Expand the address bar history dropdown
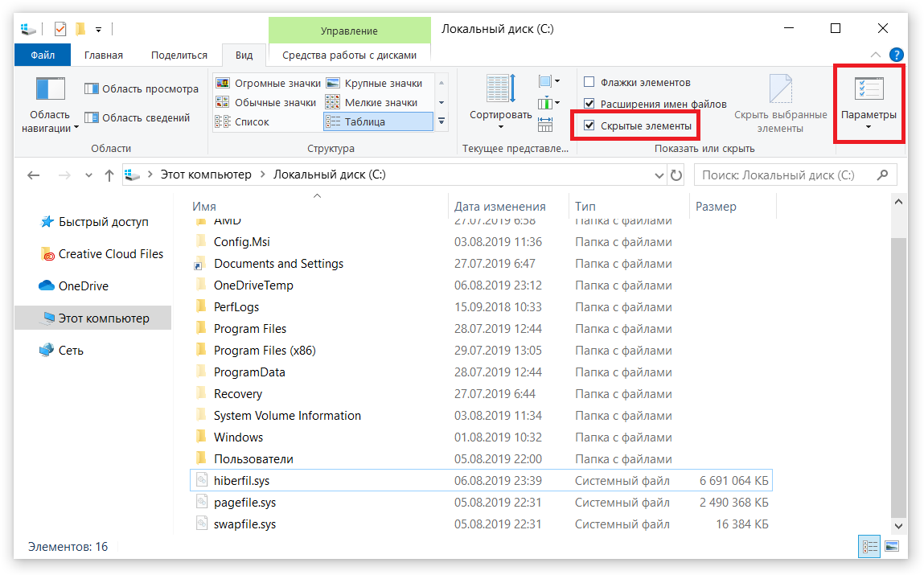 pyautogui.click(x=660, y=175)
